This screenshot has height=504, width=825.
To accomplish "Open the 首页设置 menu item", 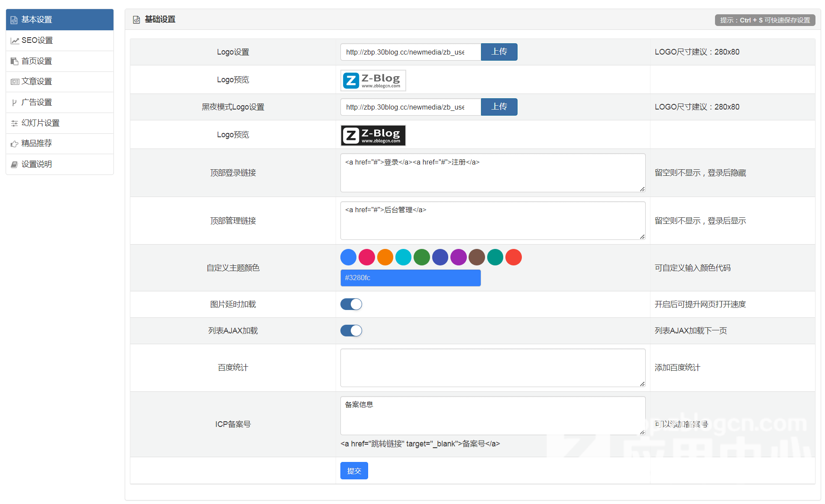I will 37,61.
